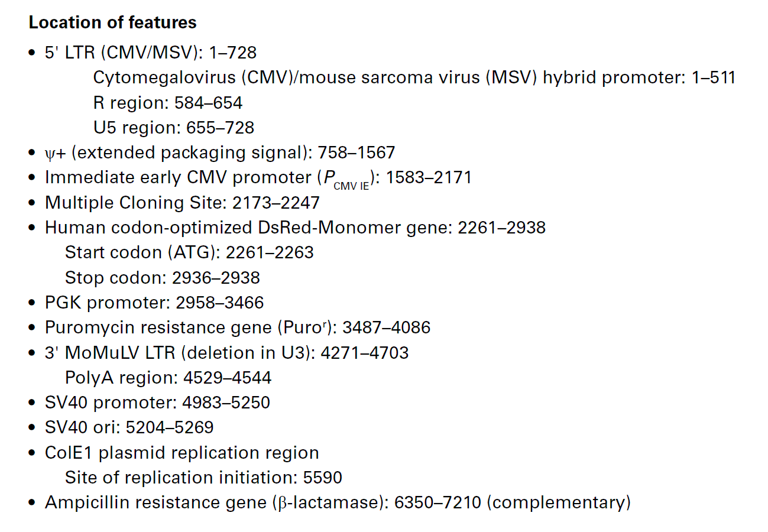Click the Site of replication initiation entry

(x=204, y=478)
